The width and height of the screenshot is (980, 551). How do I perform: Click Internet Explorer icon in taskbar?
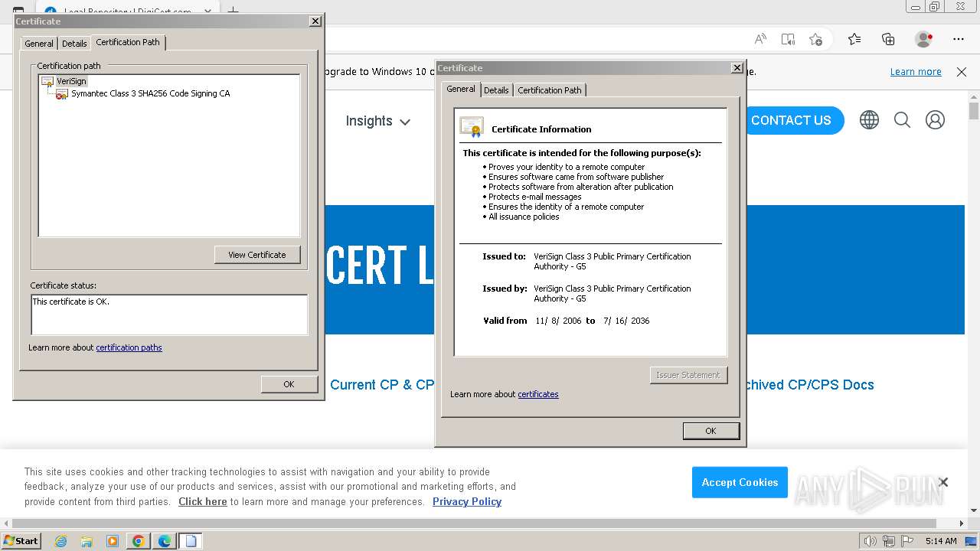point(60,541)
